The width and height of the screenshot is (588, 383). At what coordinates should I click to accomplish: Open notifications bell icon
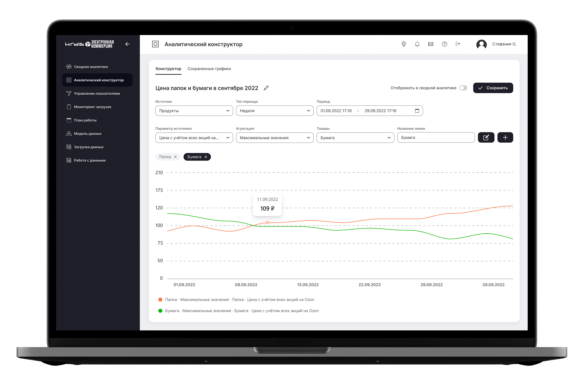[x=417, y=44]
